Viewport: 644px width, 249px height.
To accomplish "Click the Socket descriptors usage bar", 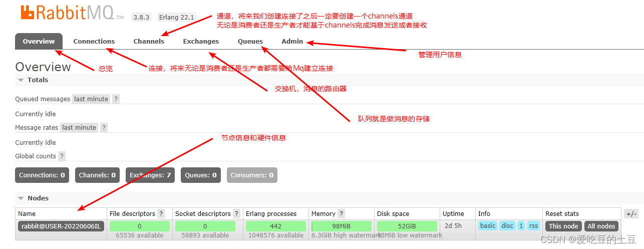I will (205, 226).
